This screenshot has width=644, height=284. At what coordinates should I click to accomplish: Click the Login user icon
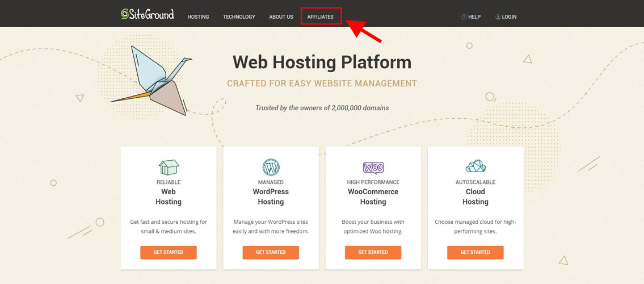click(x=498, y=17)
